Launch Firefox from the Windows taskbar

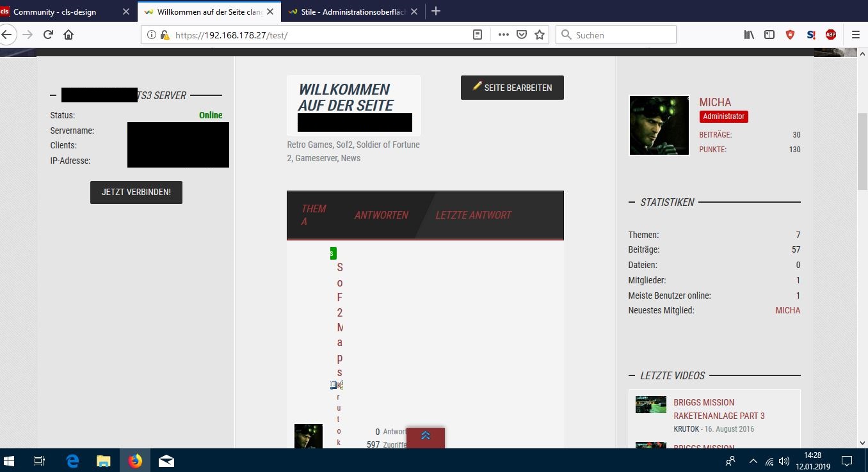pyautogui.click(x=135, y=460)
